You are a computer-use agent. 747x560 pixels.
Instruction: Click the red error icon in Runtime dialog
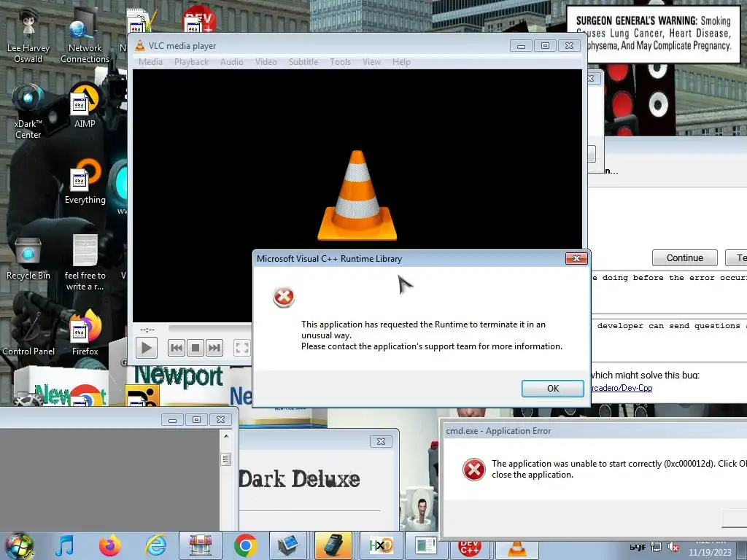coord(284,297)
